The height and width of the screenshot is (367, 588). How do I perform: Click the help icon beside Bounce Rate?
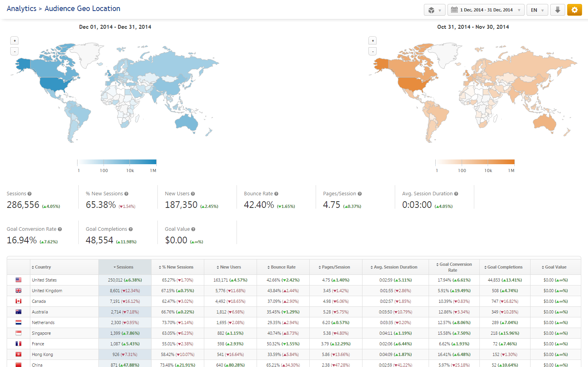click(276, 194)
